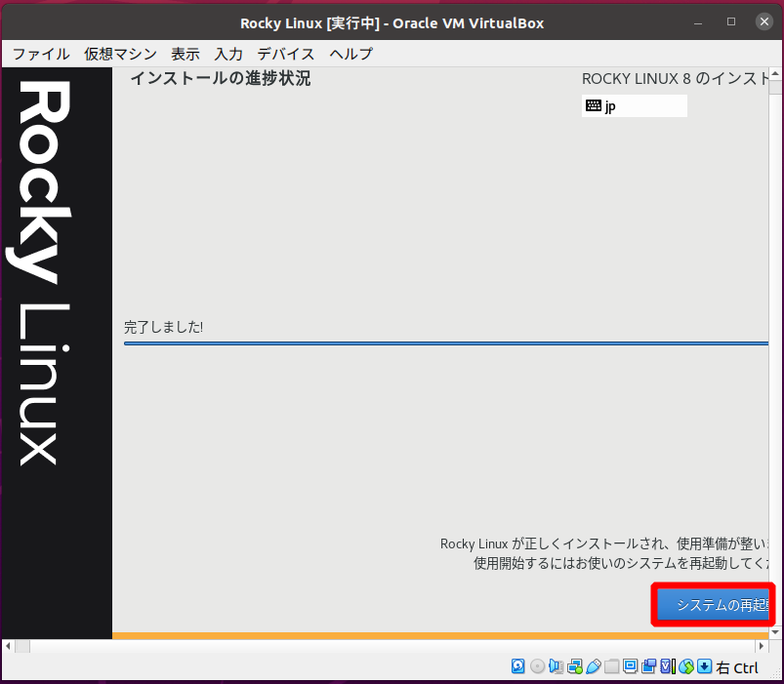Click the jp keyboard layout indicator
The height and width of the screenshot is (684, 784).
[x=634, y=106]
